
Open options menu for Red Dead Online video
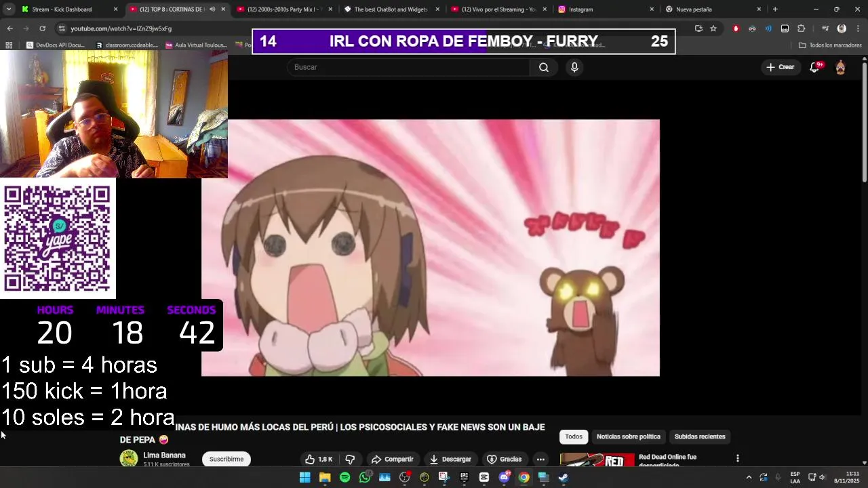coord(737,459)
